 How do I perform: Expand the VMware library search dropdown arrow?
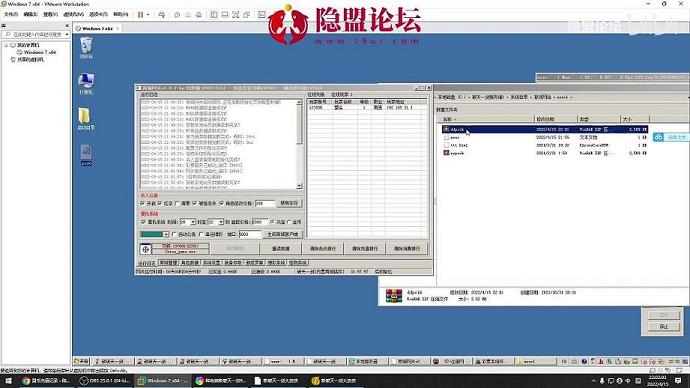(67, 34)
